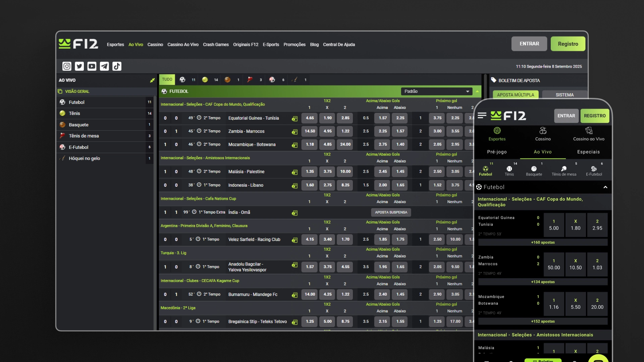Select Futebol in the Visão Geral sidebar
Viewport: 644px width, 362px height.
76,102
